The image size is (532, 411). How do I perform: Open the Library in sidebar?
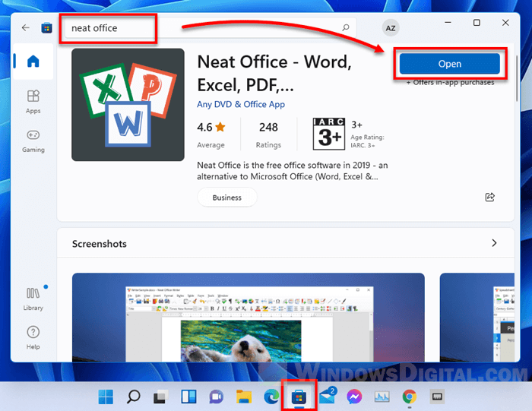point(33,297)
